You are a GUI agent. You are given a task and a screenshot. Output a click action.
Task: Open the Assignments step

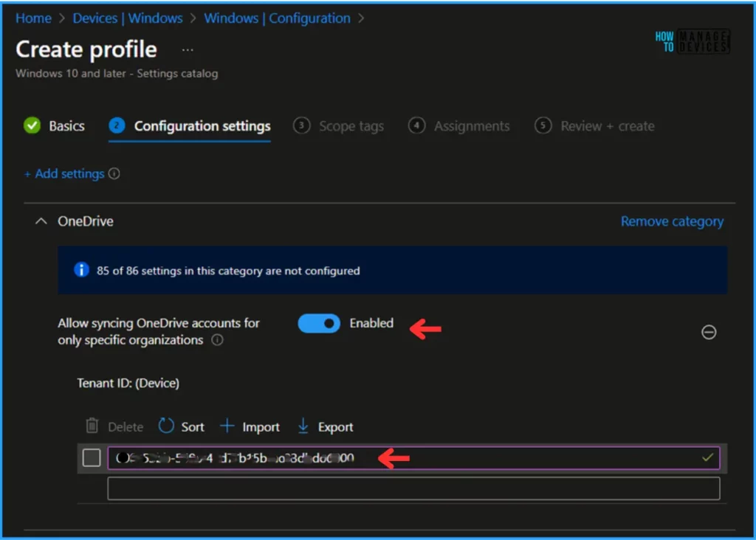(458, 125)
